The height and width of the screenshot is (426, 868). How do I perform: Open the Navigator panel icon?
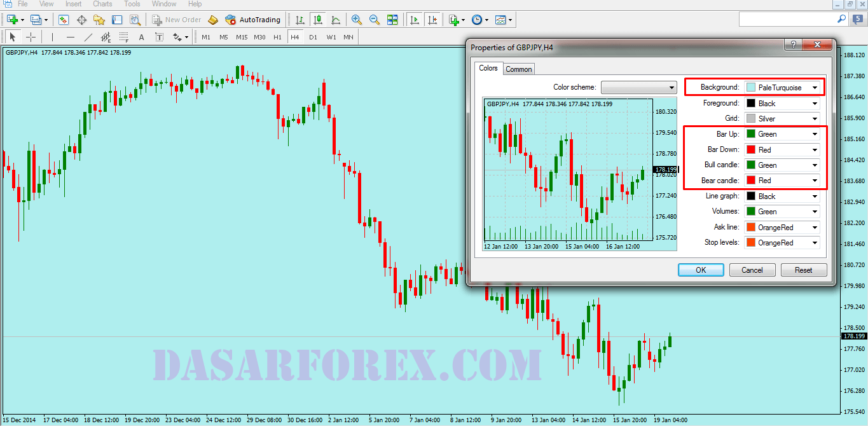point(99,20)
